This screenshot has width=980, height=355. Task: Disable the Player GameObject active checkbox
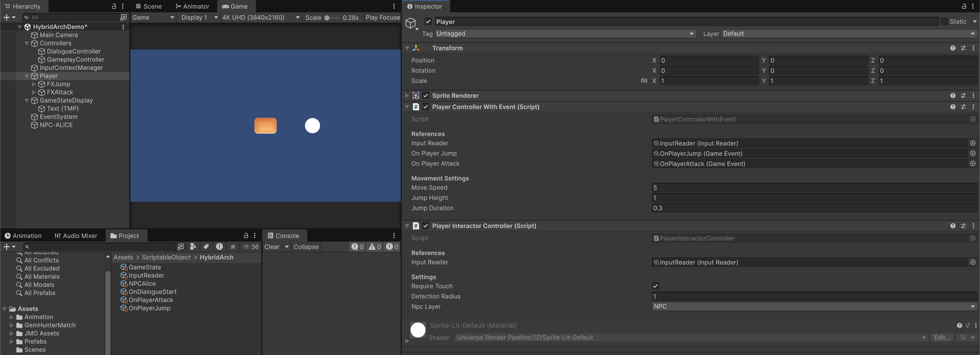click(x=428, y=22)
